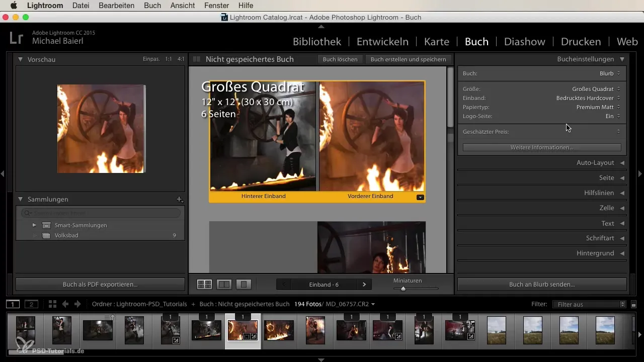Open Bearbeiten menu

point(117,6)
